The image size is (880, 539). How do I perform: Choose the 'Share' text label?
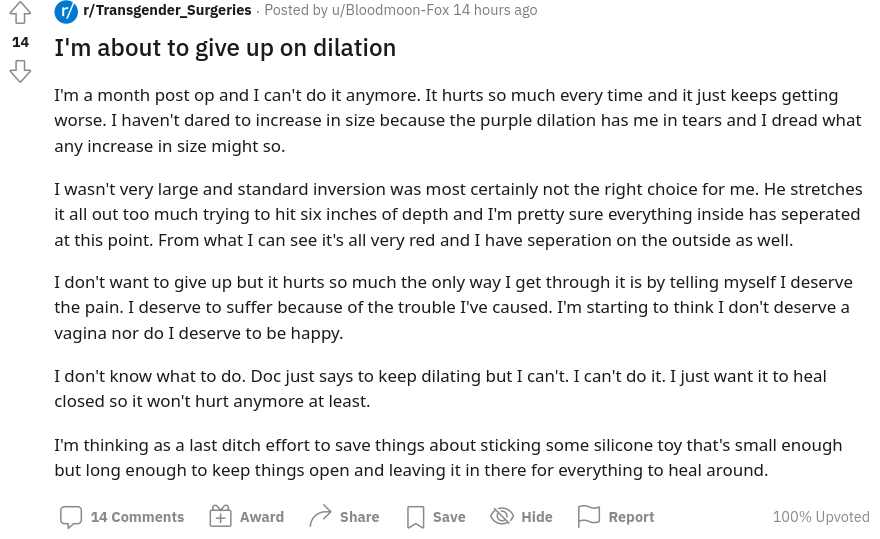click(360, 517)
